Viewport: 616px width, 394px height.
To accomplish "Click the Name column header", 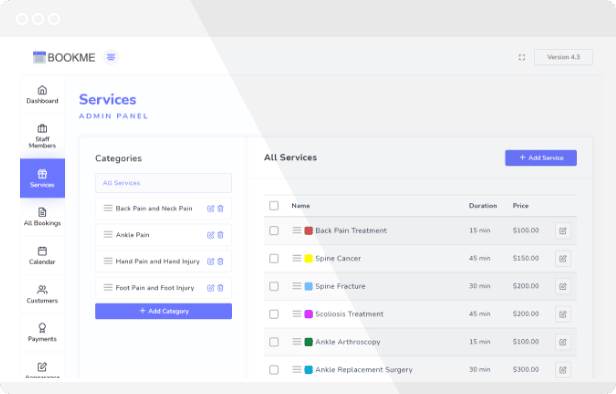I will (301, 206).
